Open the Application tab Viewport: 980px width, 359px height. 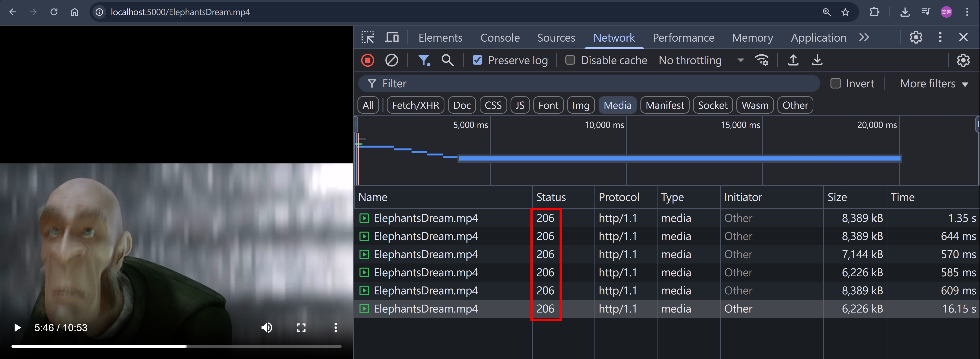[819, 38]
